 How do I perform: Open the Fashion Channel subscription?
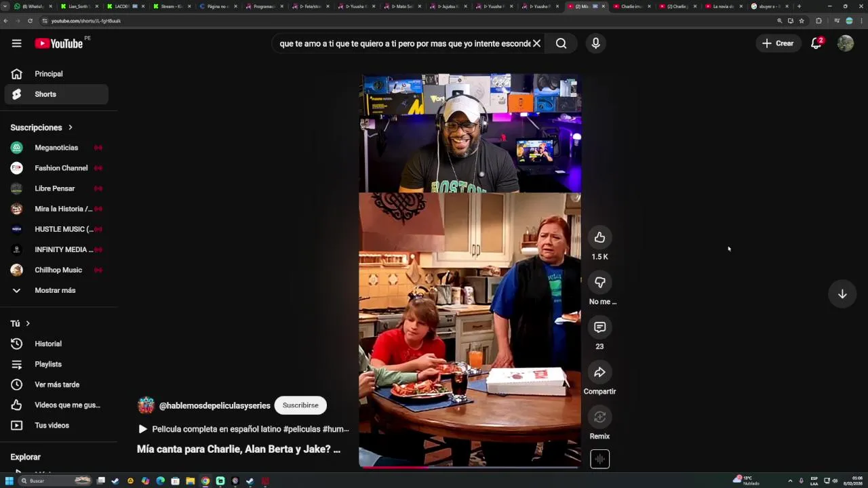pos(56,168)
